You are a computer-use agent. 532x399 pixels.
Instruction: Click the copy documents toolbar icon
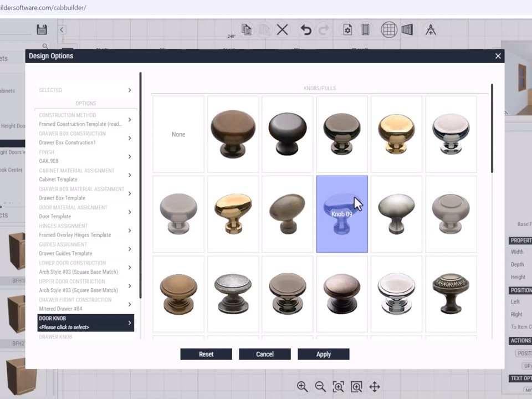247,30
